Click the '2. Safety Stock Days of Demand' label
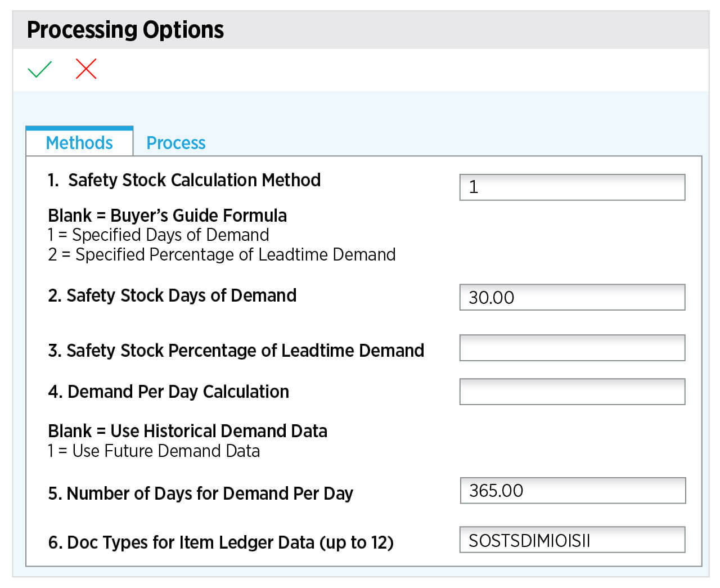Screen dimensions: 720x588 coord(172,295)
